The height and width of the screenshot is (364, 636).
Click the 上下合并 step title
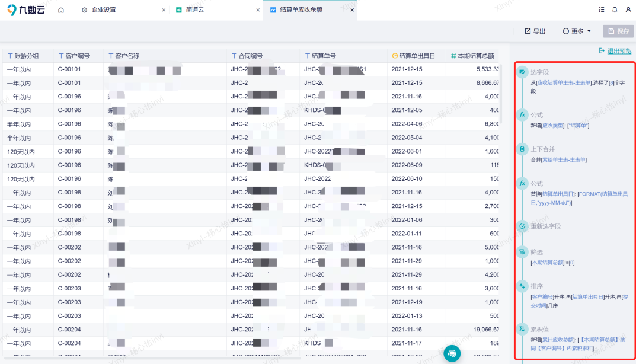point(543,149)
